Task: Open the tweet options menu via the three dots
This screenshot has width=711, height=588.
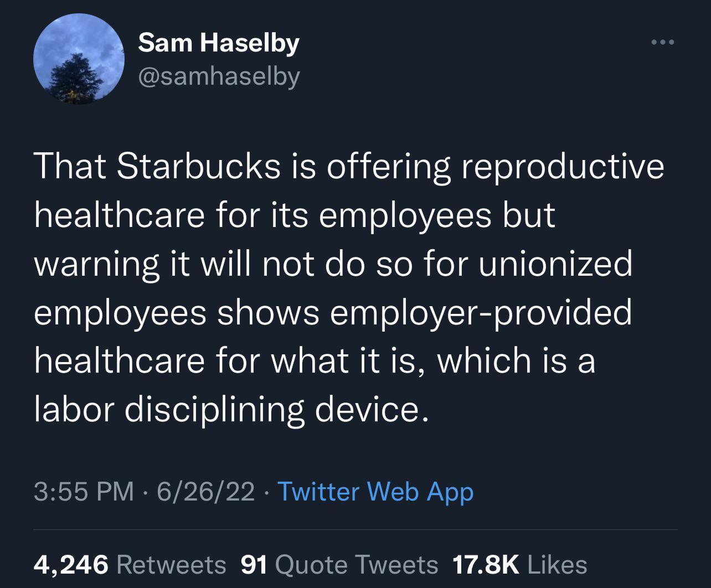Action: 663,42
